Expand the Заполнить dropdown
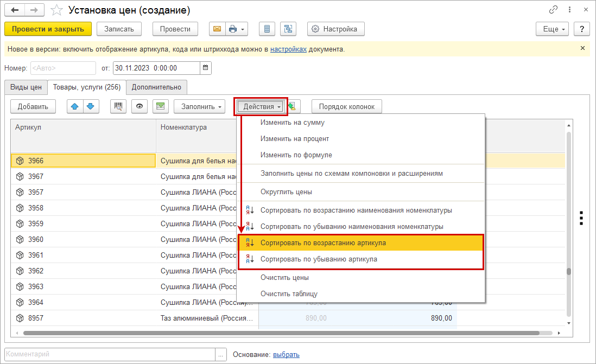596x364 pixels. coord(200,106)
